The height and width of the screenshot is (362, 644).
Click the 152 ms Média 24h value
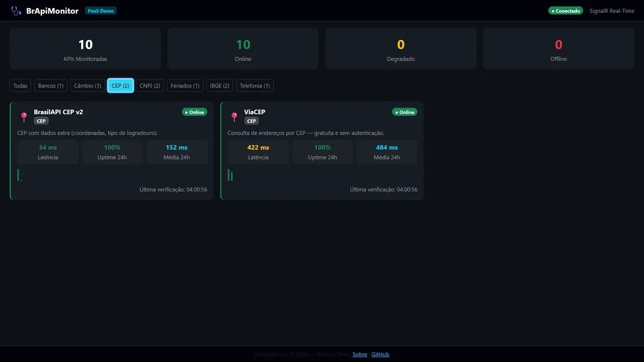(177, 147)
